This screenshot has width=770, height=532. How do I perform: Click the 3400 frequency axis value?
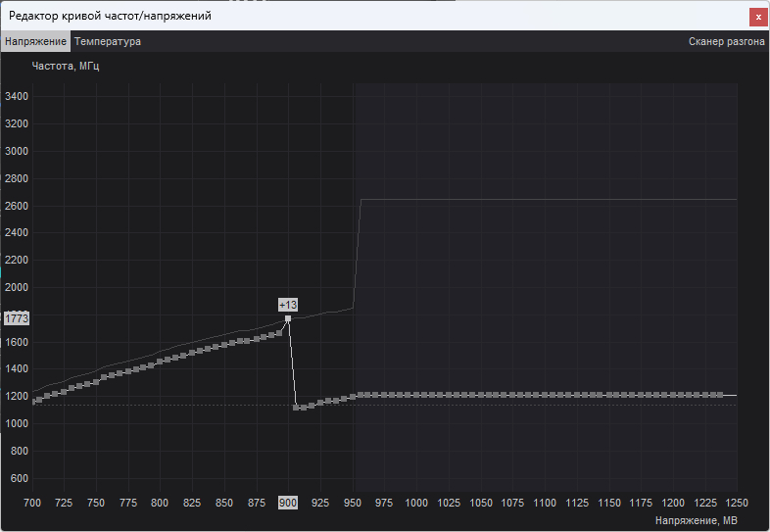(x=17, y=96)
